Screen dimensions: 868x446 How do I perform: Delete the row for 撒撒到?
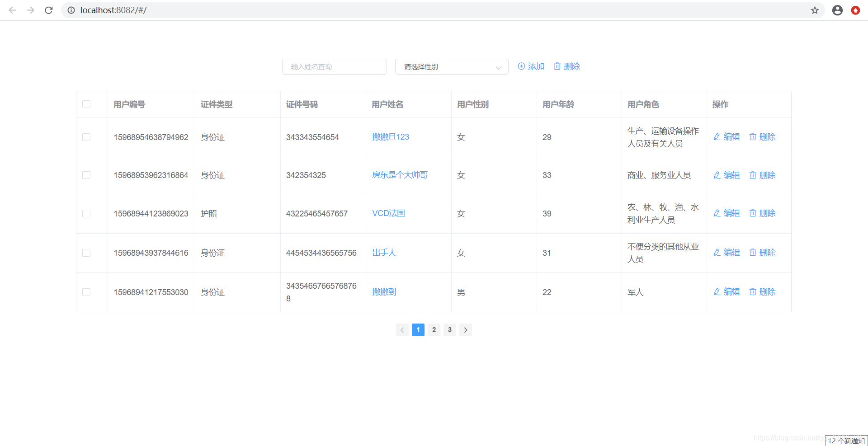point(762,292)
